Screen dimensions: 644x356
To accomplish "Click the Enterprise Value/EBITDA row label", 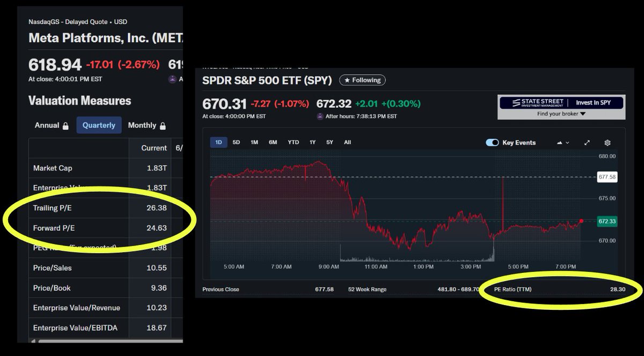I will pyautogui.click(x=75, y=328).
